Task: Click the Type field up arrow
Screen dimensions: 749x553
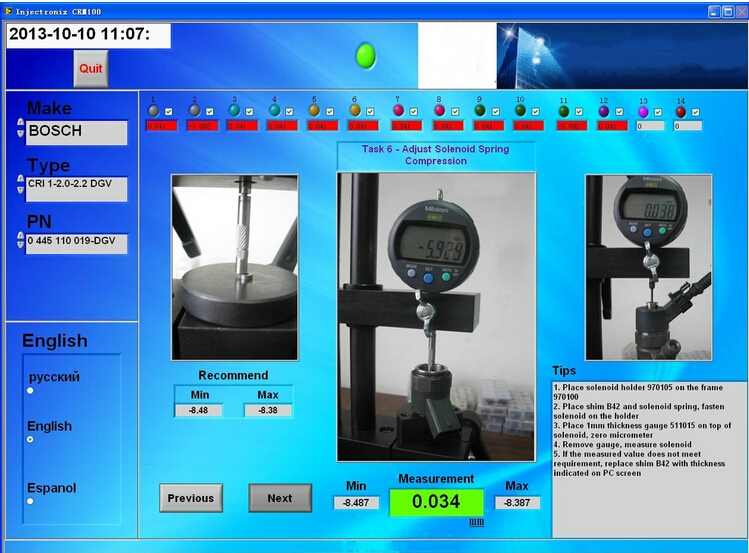Action: pyautogui.click(x=21, y=178)
